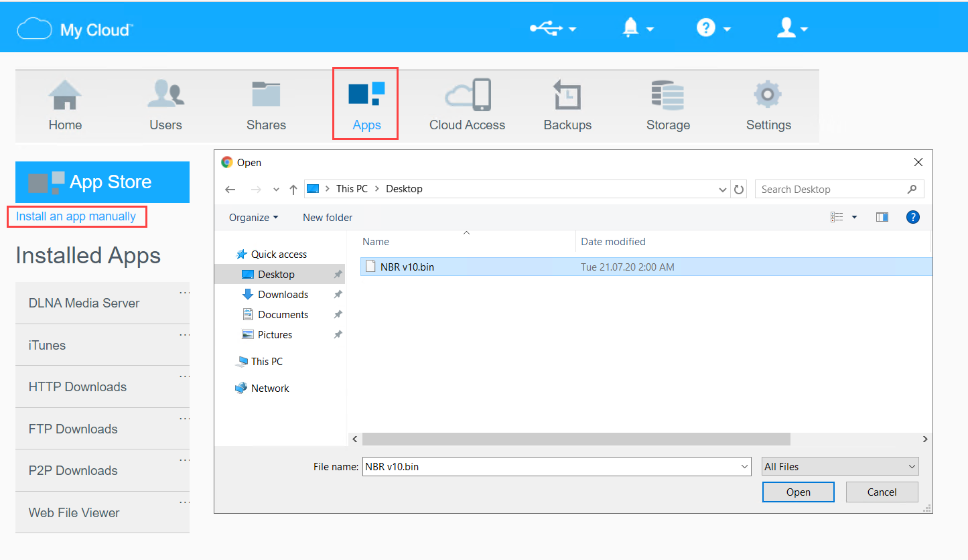The image size is (968, 560).
Task: Pin Downloads in Quick access
Action: (x=338, y=294)
